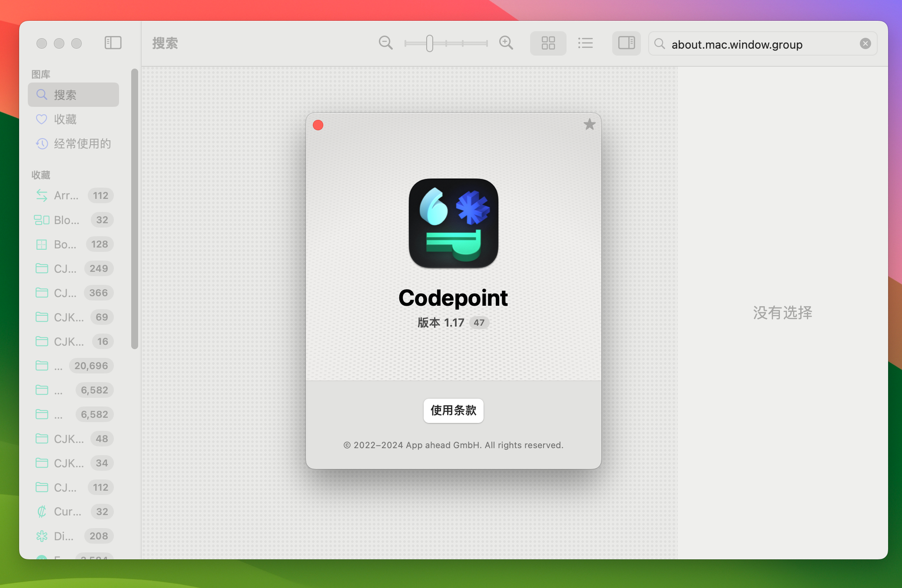The image size is (902, 588).
Task: Open the CJ... collection with 112
Action: [x=73, y=487]
